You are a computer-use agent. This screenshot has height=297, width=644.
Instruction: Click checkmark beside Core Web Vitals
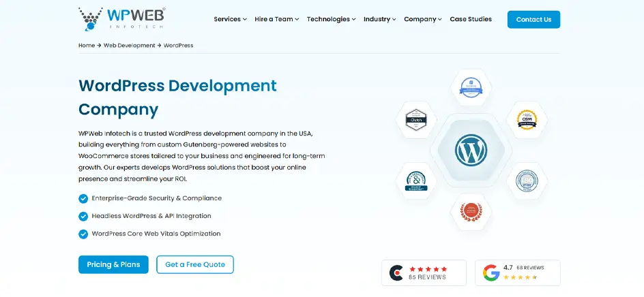click(x=83, y=234)
